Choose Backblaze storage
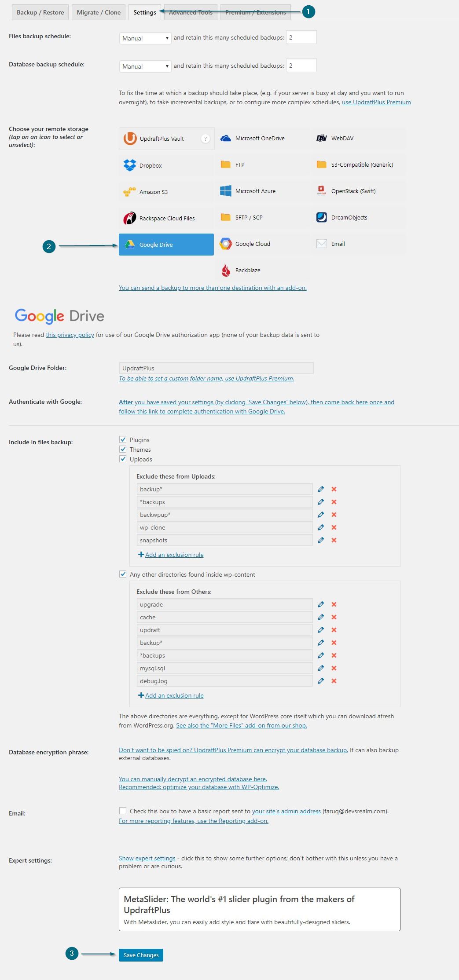 pyautogui.click(x=262, y=271)
